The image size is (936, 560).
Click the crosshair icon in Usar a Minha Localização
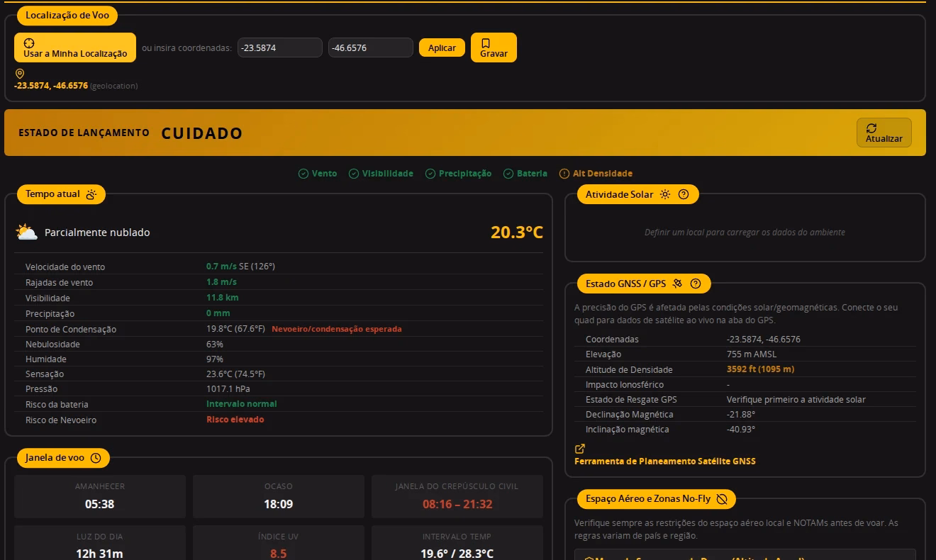(29, 43)
